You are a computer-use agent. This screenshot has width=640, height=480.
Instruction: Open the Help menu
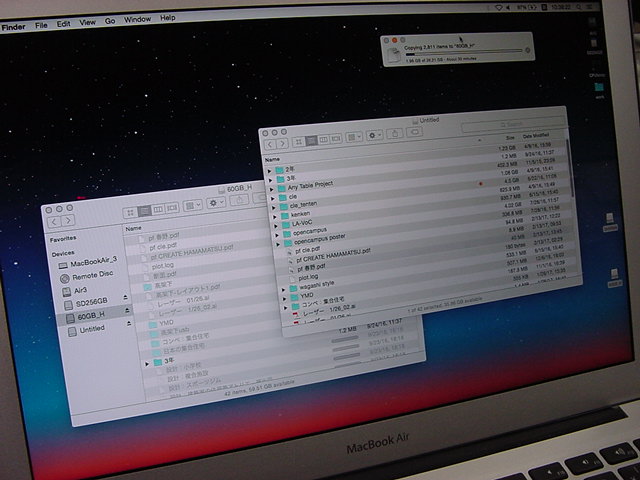168,18
